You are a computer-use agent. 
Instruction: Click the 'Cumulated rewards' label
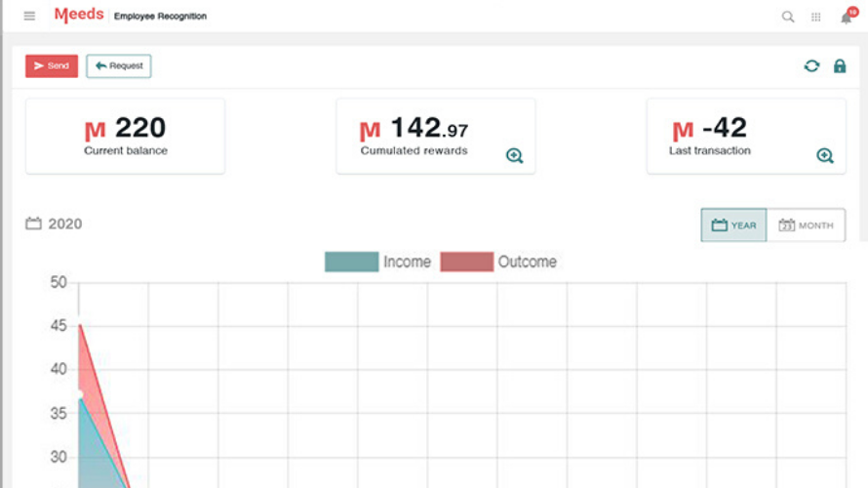(x=414, y=150)
